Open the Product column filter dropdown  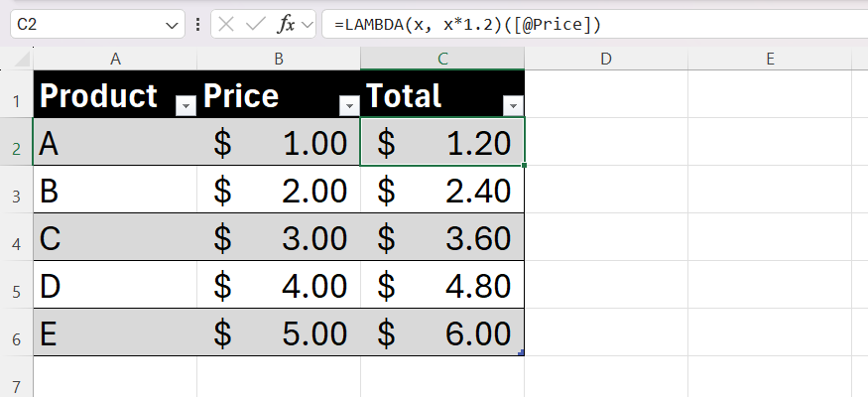click(x=186, y=105)
